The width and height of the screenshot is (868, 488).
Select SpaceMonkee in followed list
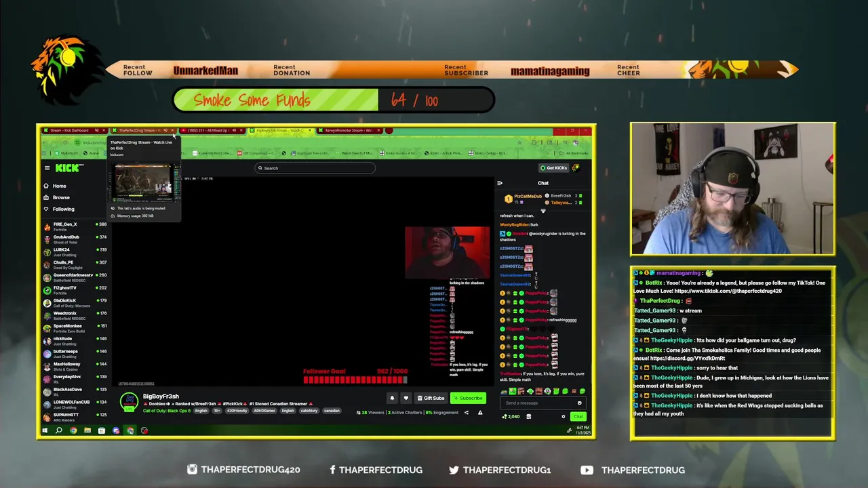pyautogui.click(x=75, y=327)
